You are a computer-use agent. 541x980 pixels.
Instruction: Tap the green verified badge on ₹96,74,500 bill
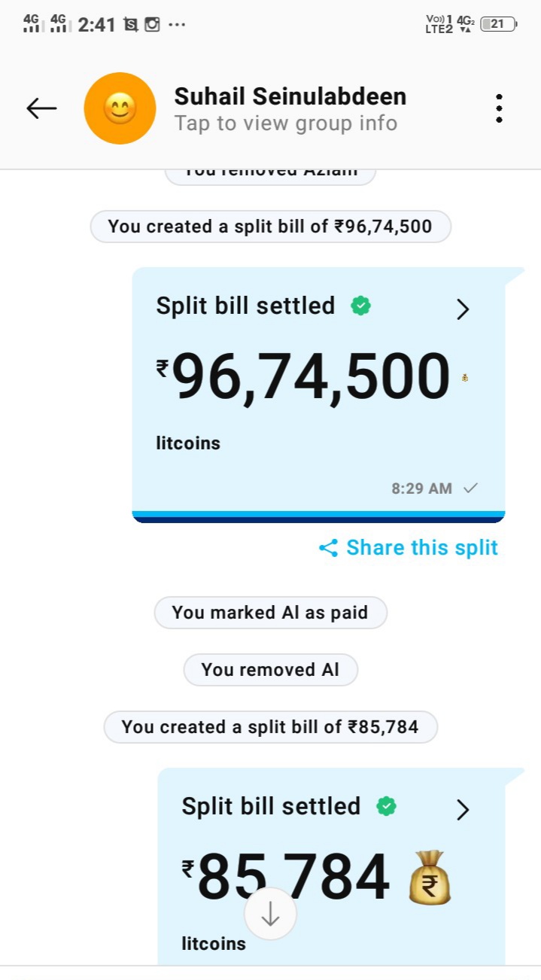pyautogui.click(x=361, y=306)
